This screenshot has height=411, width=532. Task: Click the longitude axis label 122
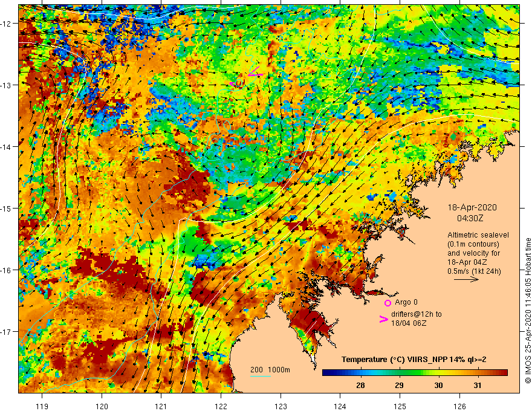pos(221,406)
